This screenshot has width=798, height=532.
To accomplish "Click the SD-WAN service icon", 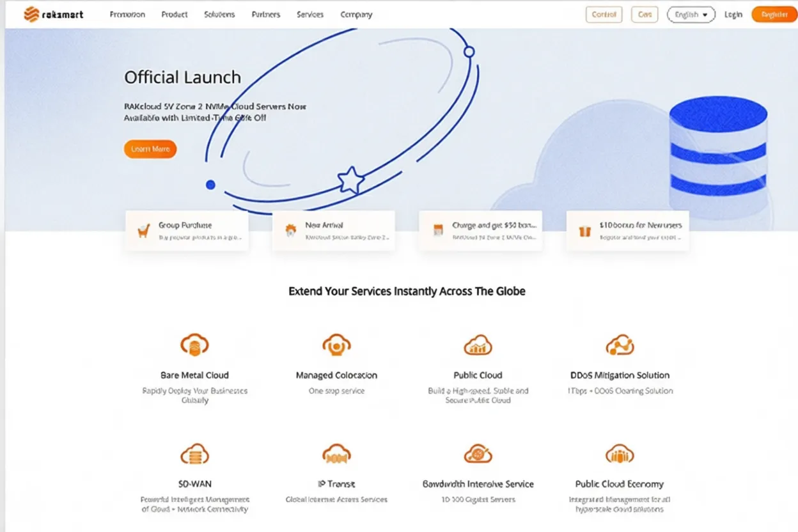I will click(195, 453).
